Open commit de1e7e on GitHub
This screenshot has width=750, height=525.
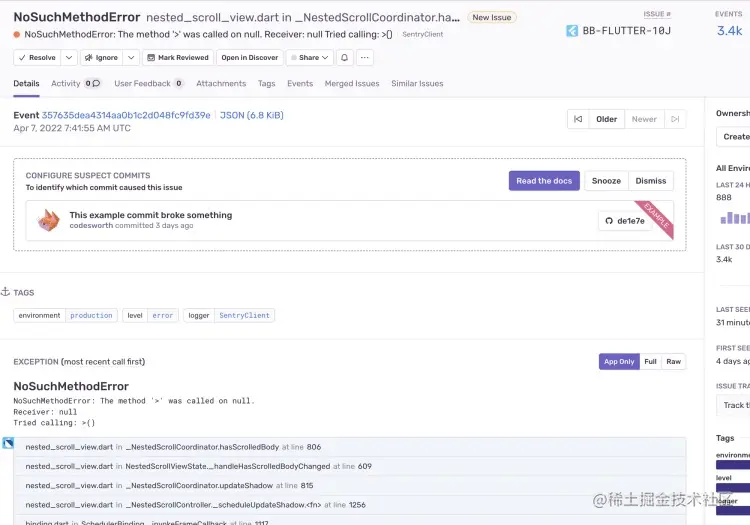coord(625,221)
